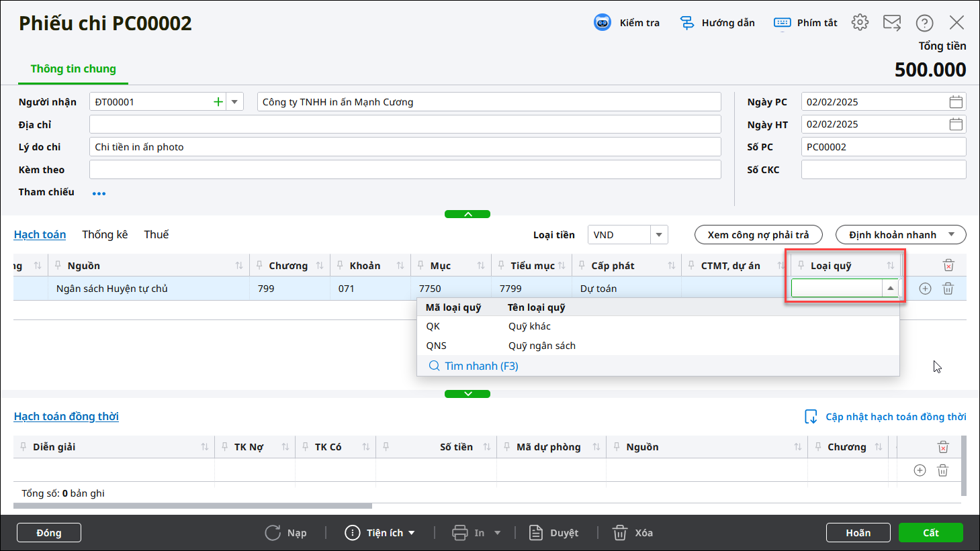The image size is (980, 551).
Task: Click the Lý do chi input field
Action: [405, 147]
